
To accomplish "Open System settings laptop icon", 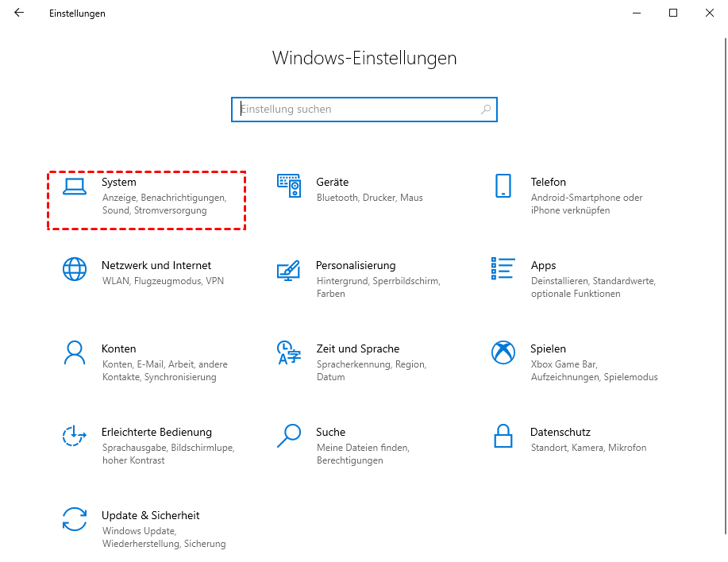I will click(75, 187).
